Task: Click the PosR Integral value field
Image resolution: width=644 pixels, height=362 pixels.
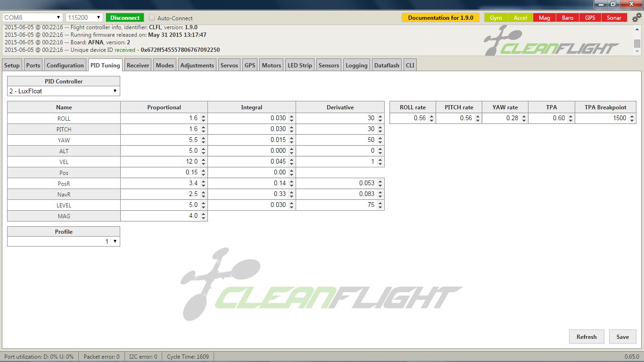Action: click(x=252, y=183)
